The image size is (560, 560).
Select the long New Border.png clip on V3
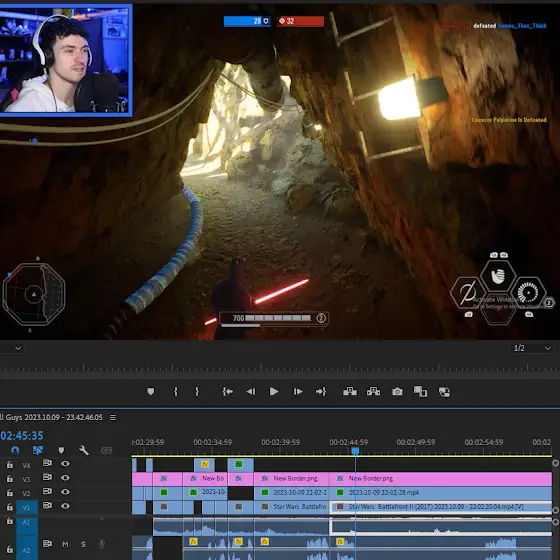click(441, 479)
